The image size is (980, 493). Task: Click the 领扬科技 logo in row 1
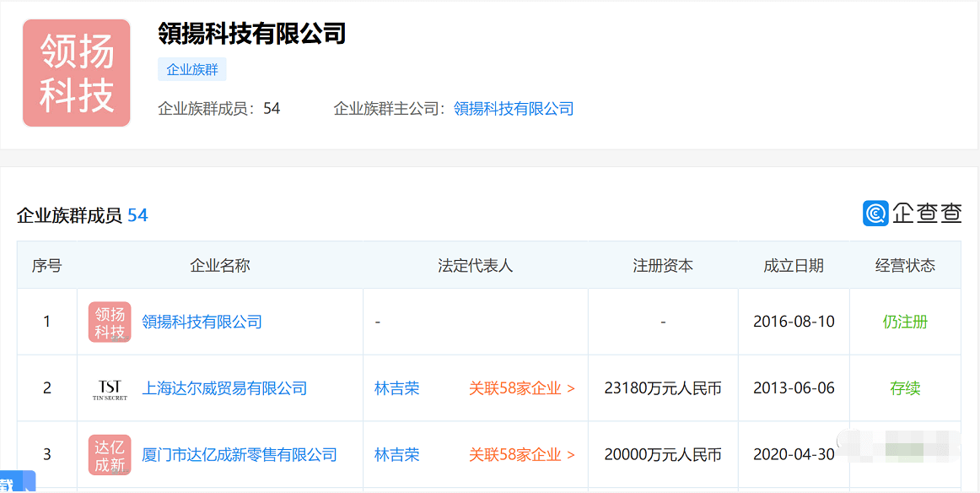[110, 322]
